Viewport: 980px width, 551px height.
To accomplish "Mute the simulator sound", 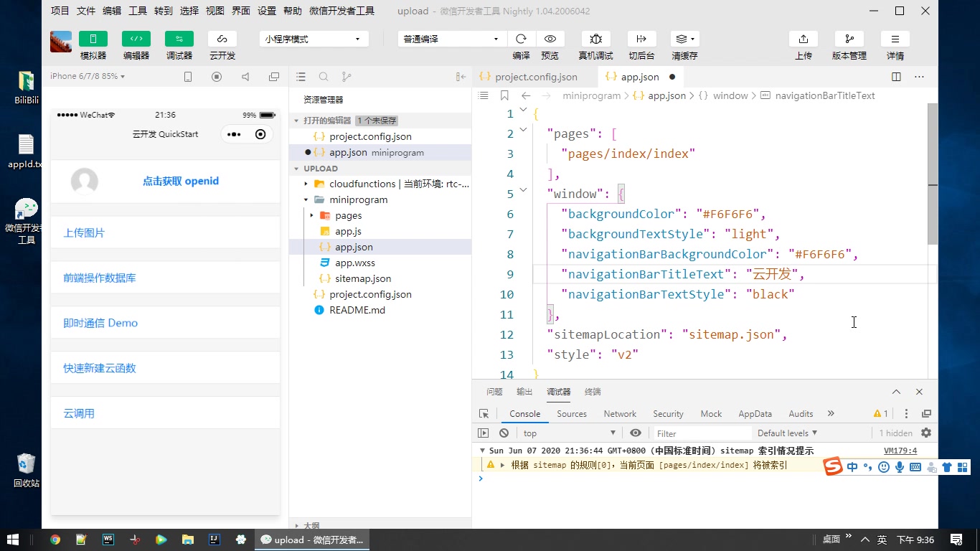I will click(x=245, y=77).
